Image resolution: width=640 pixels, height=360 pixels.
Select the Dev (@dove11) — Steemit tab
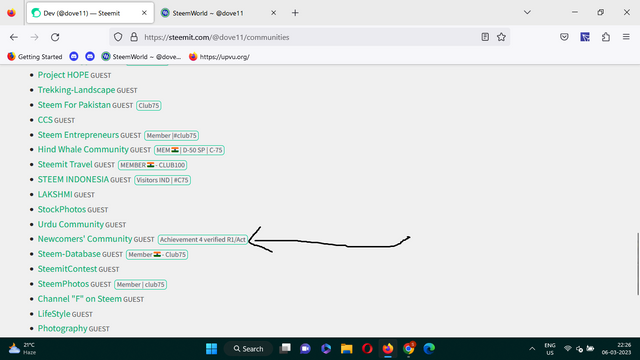pyautogui.click(x=90, y=13)
